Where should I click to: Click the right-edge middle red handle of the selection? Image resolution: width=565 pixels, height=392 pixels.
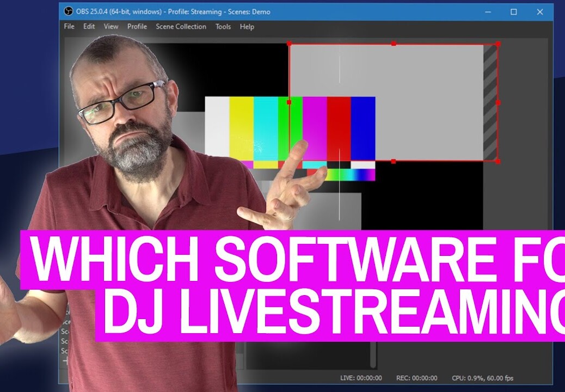[x=498, y=103]
